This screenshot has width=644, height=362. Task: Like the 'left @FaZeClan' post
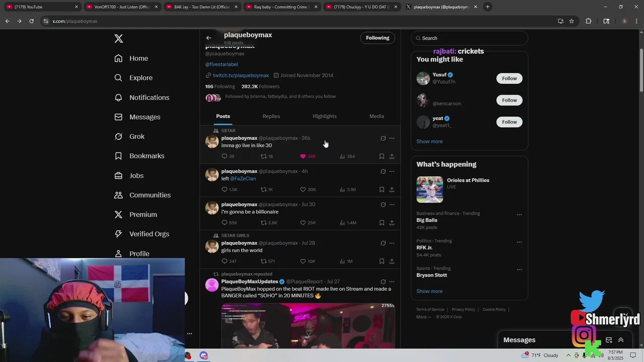coord(303,190)
